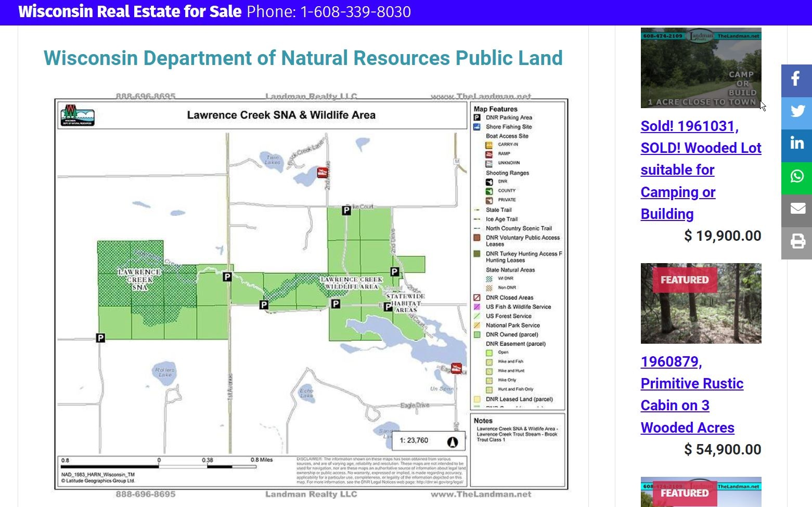Click the third featured listing thumbnail

click(701, 492)
